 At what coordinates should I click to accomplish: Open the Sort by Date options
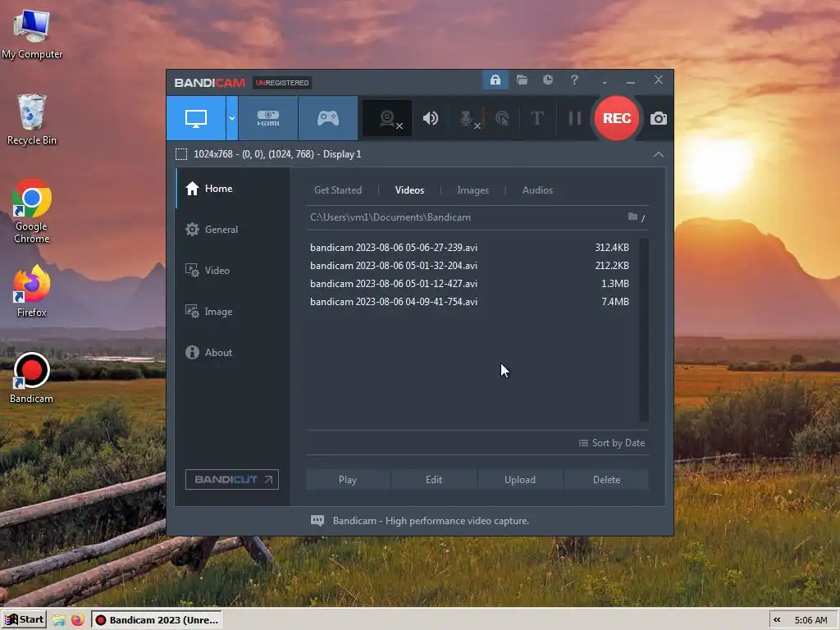[611, 443]
